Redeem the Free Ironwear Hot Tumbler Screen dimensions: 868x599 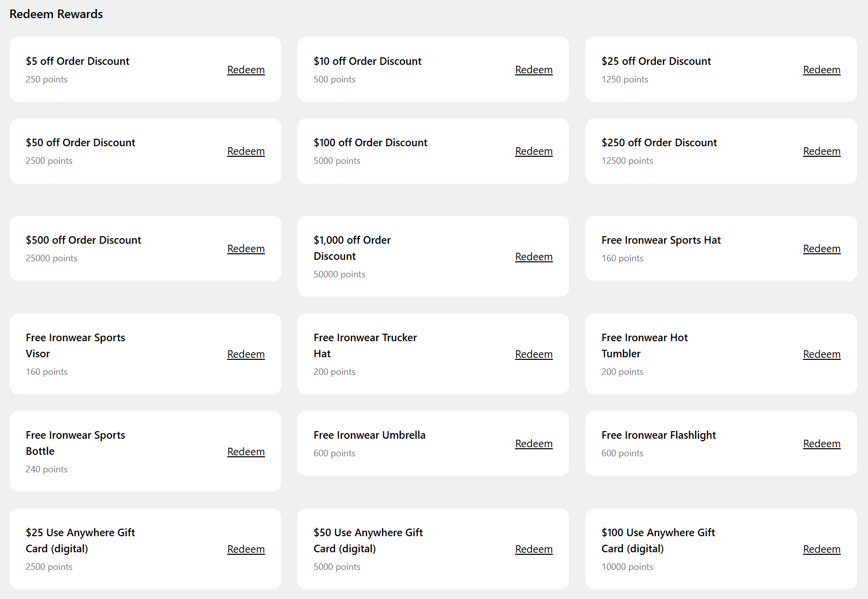821,354
